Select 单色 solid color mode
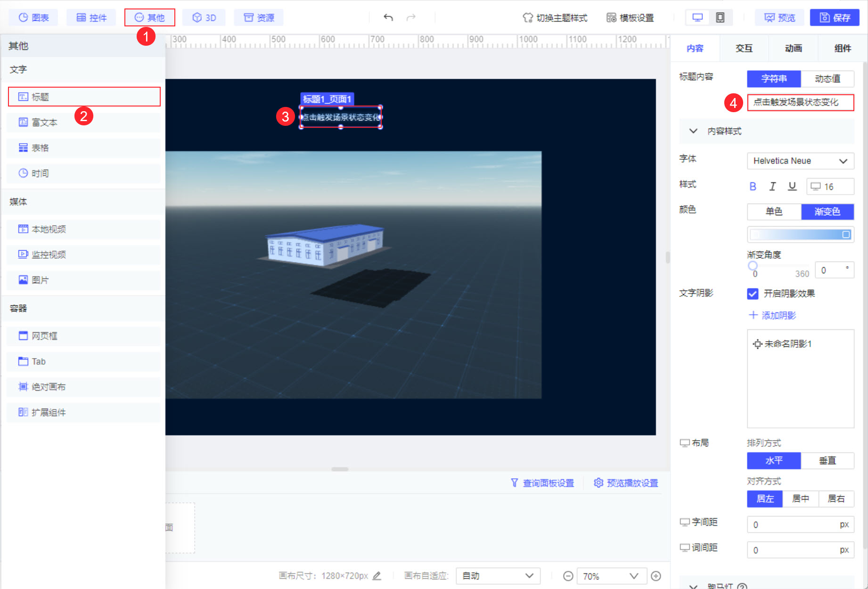 (x=774, y=212)
